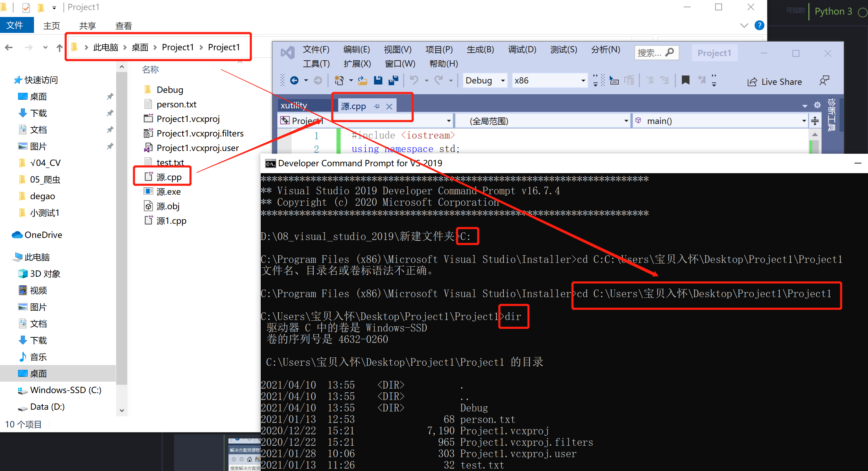The height and width of the screenshot is (471, 868).
Task: Select Project1.vcxproj.filters in file list
Action: [200, 133]
